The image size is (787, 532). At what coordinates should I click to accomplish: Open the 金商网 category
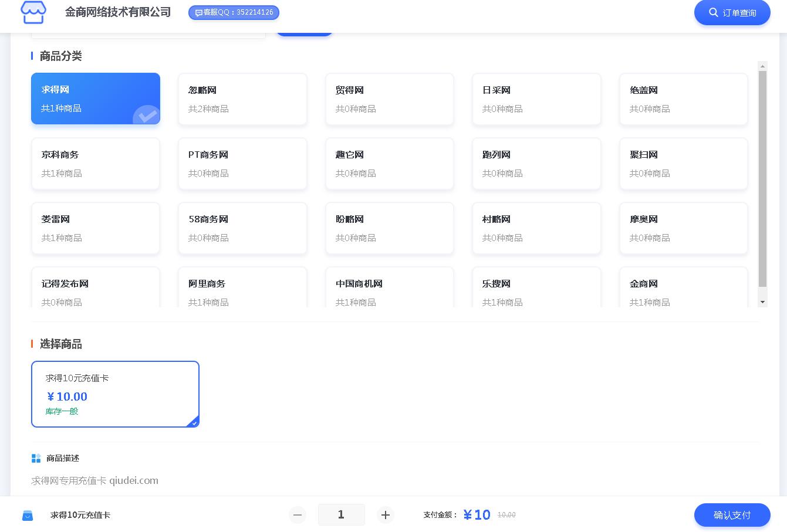[684, 287]
